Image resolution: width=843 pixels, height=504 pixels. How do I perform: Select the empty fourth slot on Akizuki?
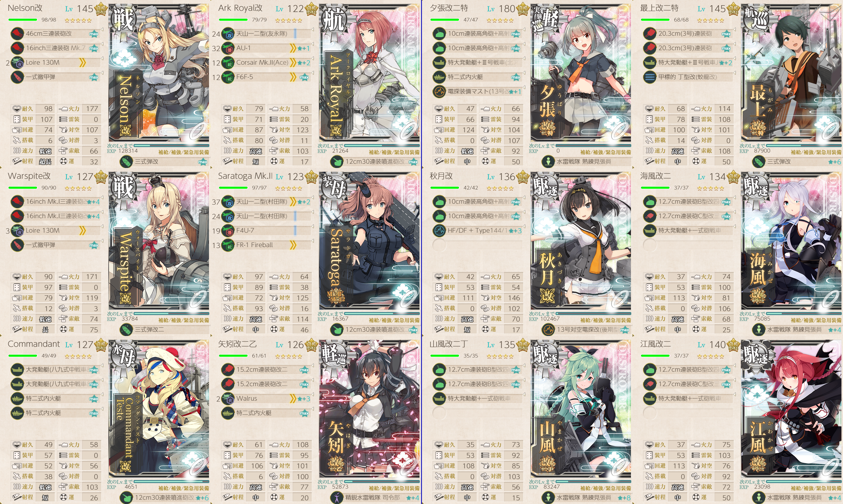439,245
